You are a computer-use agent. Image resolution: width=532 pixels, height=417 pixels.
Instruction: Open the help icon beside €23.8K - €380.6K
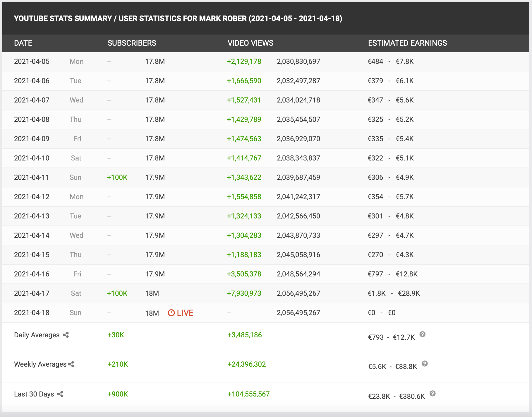coord(433,393)
